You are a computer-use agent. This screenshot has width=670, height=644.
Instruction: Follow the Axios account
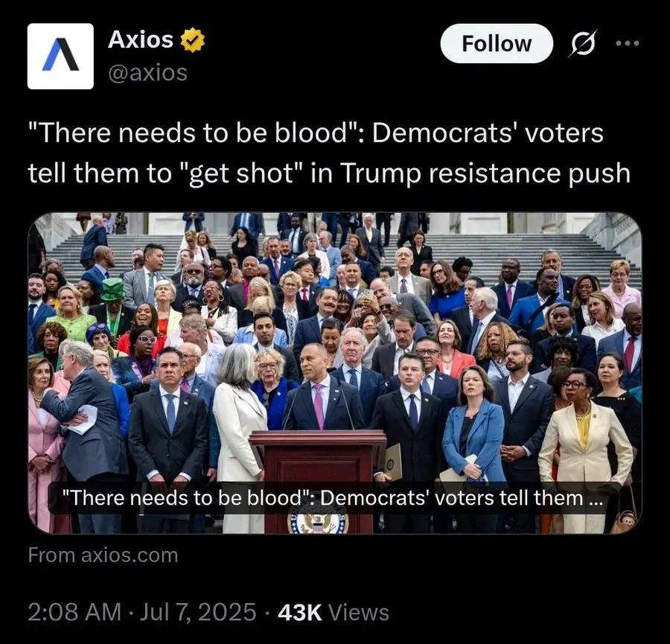tap(497, 44)
